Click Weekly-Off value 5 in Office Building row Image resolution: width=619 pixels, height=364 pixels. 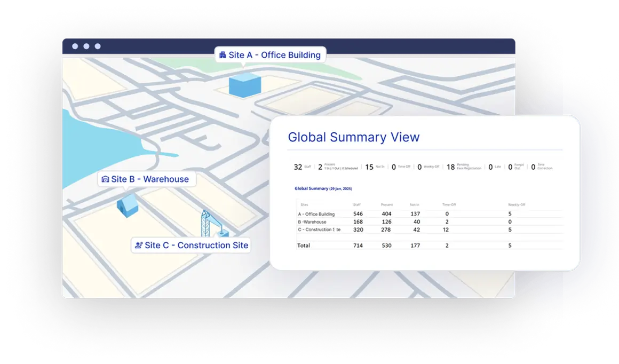(x=510, y=214)
